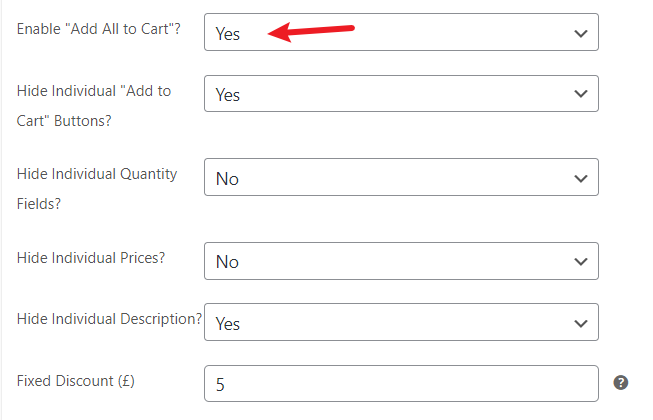This screenshot has width=653, height=420.
Task: Click the value 5 in the discount field
Action: point(220,384)
